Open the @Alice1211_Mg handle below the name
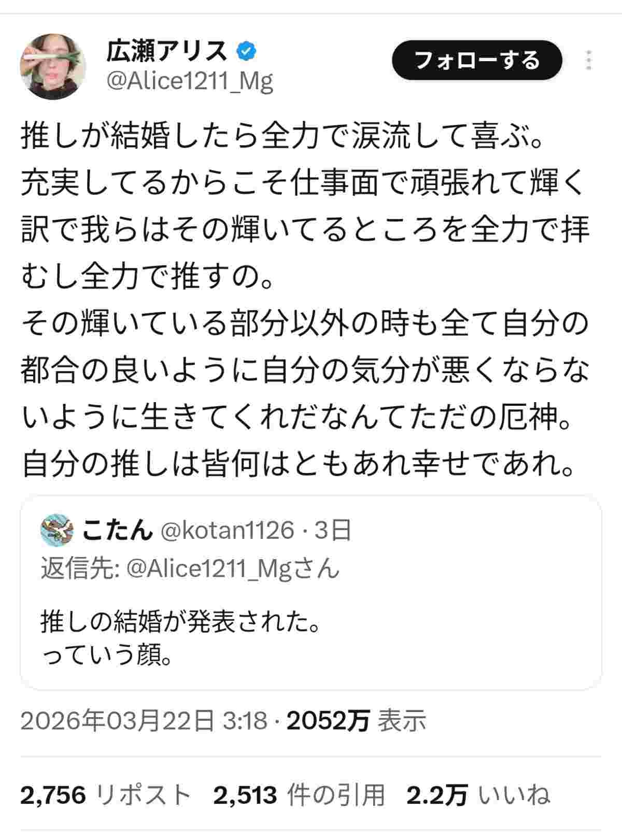Image resolution: width=622 pixels, height=840 pixels. coord(190,81)
